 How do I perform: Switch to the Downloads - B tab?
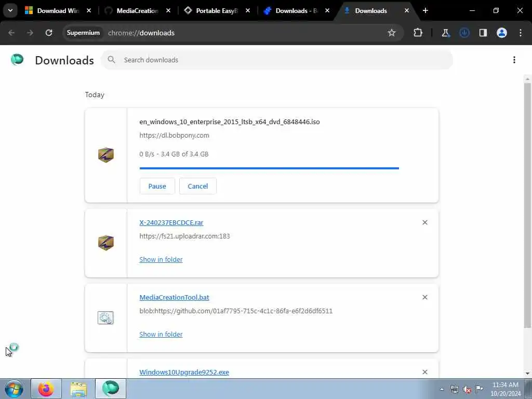[296, 10]
